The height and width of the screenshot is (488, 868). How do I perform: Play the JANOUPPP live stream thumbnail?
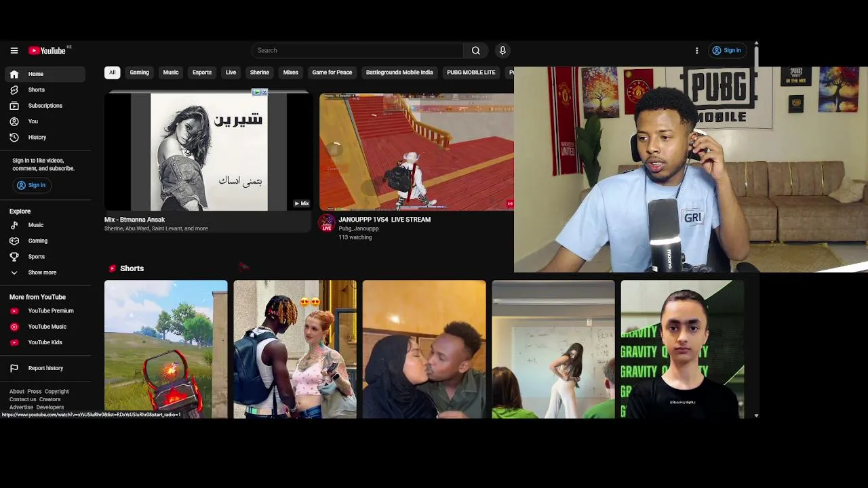click(416, 152)
